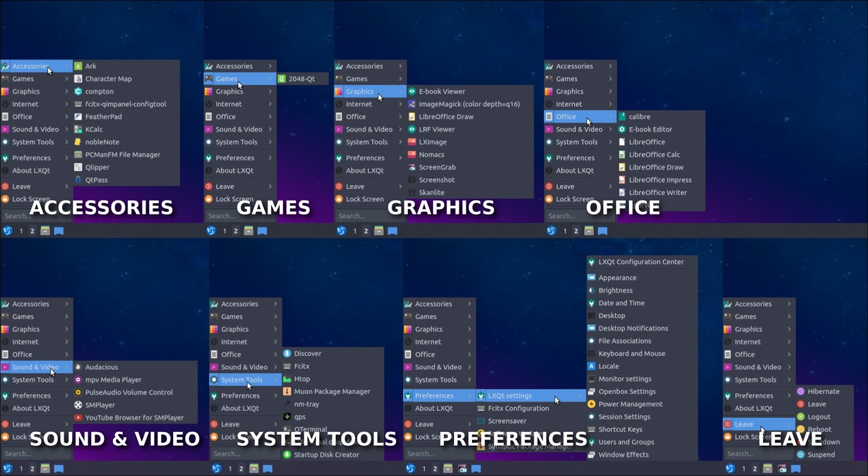Open Users and Groups settings
The width and height of the screenshot is (868, 476).
[x=642, y=442]
